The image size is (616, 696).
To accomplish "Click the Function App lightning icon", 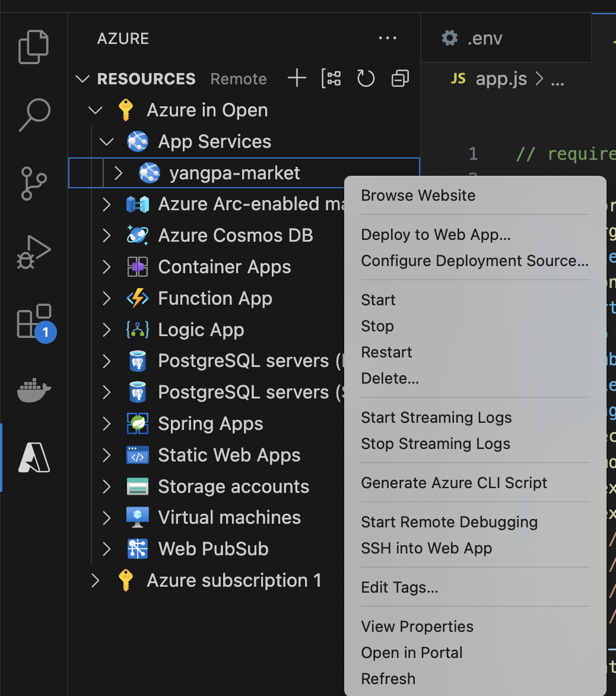I will point(138,298).
